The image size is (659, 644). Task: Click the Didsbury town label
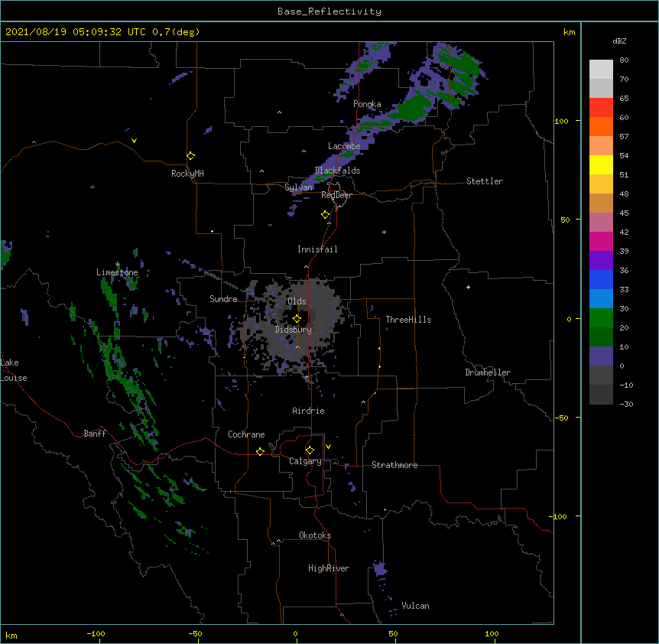tap(294, 330)
